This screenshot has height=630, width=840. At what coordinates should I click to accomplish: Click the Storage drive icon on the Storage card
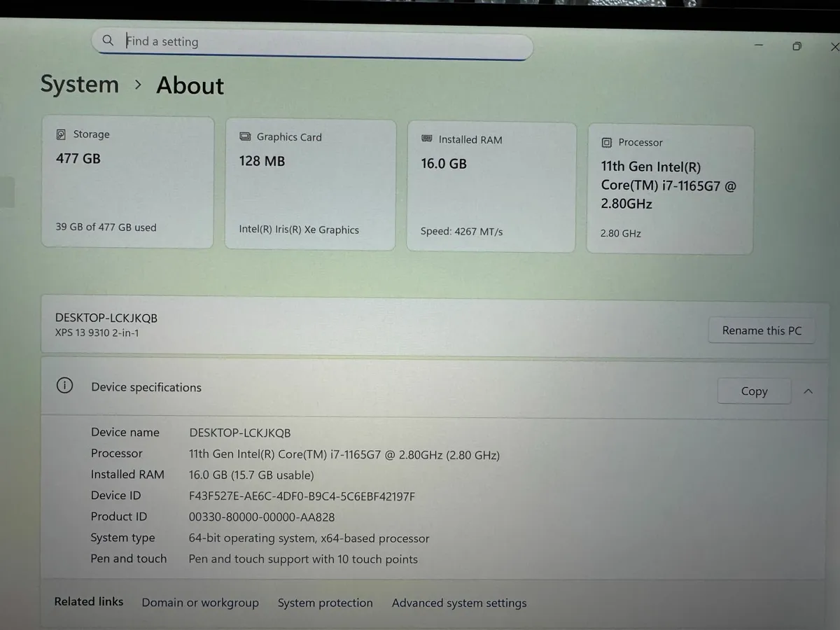point(62,134)
